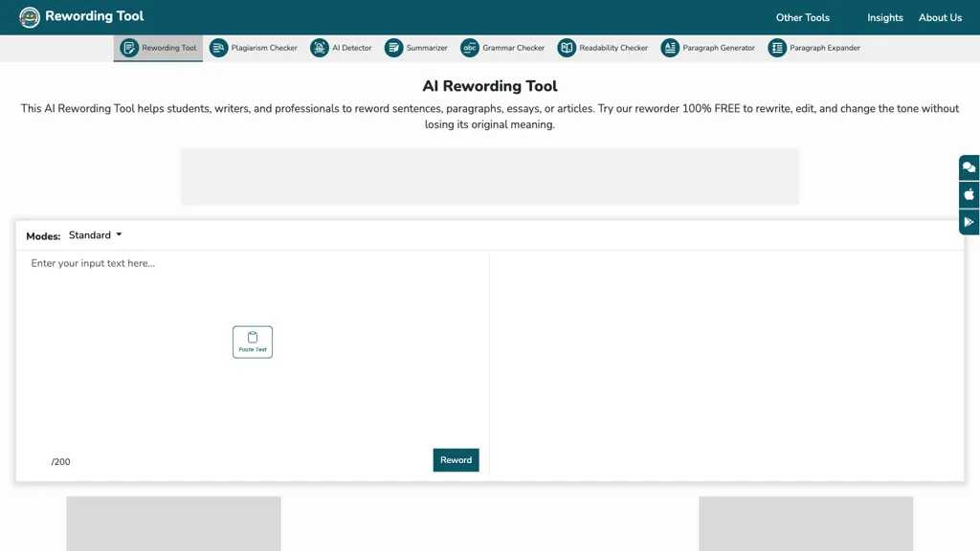Screen dimensions: 980x551
Task: Click the /200 character counter
Action: 60,461
